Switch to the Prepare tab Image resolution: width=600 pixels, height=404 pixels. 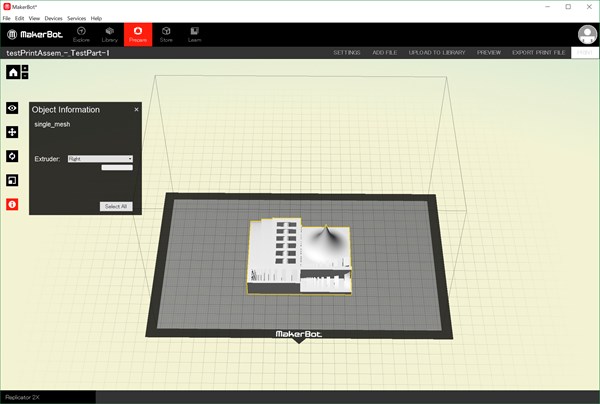click(x=138, y=34)
